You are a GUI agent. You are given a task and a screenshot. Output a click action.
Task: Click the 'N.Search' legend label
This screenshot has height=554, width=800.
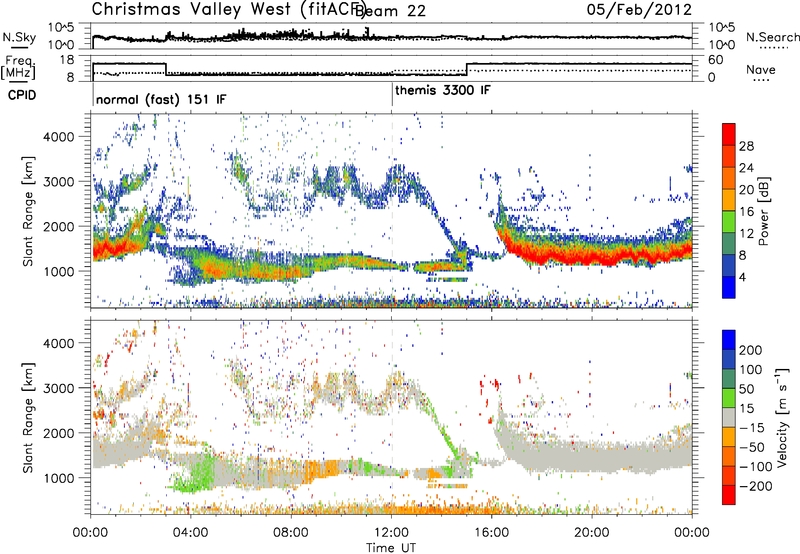click(x=772, y=37)
